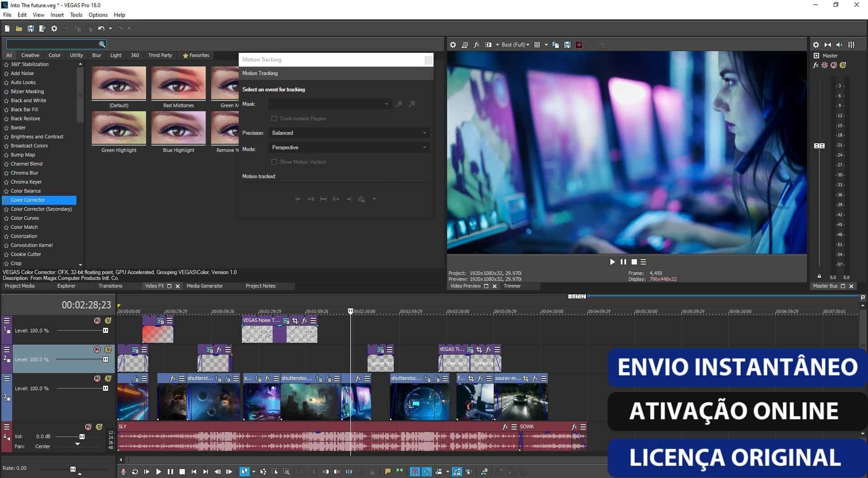Viewport: 868px width, 478px height.
Task: Click the Open project folder icon
Action: [x=19, y=28]
